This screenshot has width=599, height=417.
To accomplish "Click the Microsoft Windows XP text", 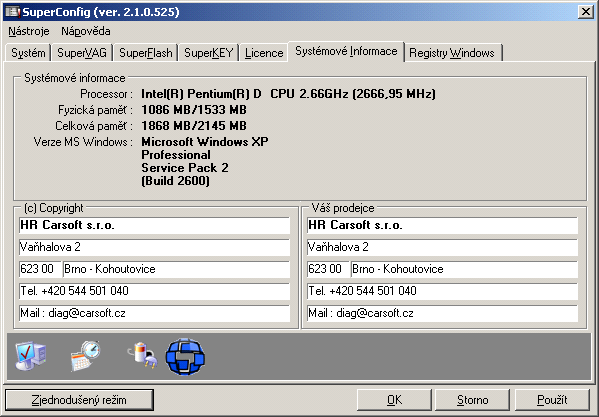I will click(205, 142).
